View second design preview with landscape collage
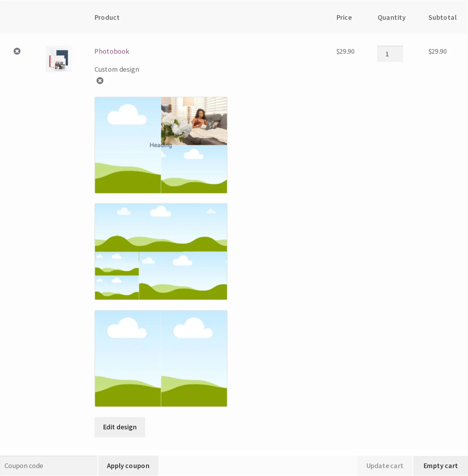The height and width of the screenshot is (476, 468). (161, 252)
